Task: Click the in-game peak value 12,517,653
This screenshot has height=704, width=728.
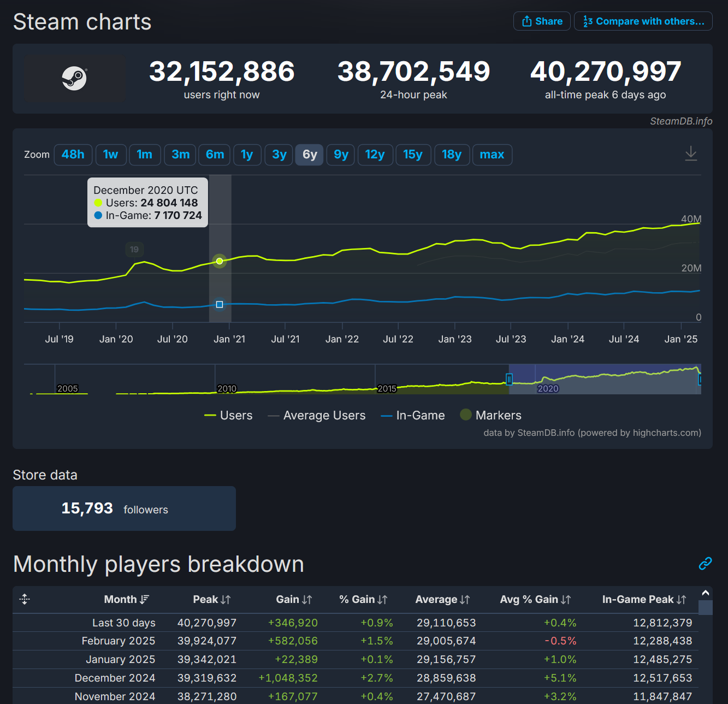Action: click(x=662, y=678)
